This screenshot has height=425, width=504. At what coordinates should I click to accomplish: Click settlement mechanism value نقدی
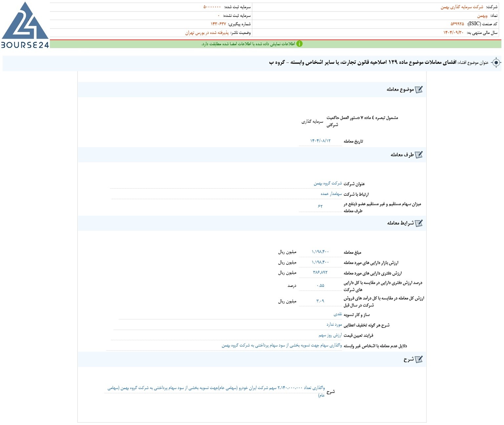tap(338, 314)
